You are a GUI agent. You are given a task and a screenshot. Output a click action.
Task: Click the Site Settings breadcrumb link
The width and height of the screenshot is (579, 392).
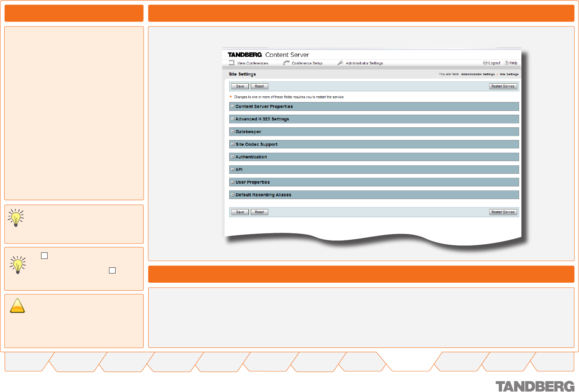pyautogui.click(x=509, y=74)
